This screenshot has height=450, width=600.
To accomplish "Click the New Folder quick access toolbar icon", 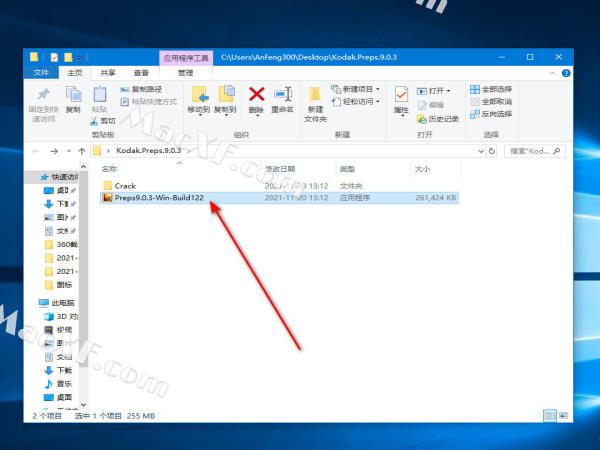I will pos(68,57).
